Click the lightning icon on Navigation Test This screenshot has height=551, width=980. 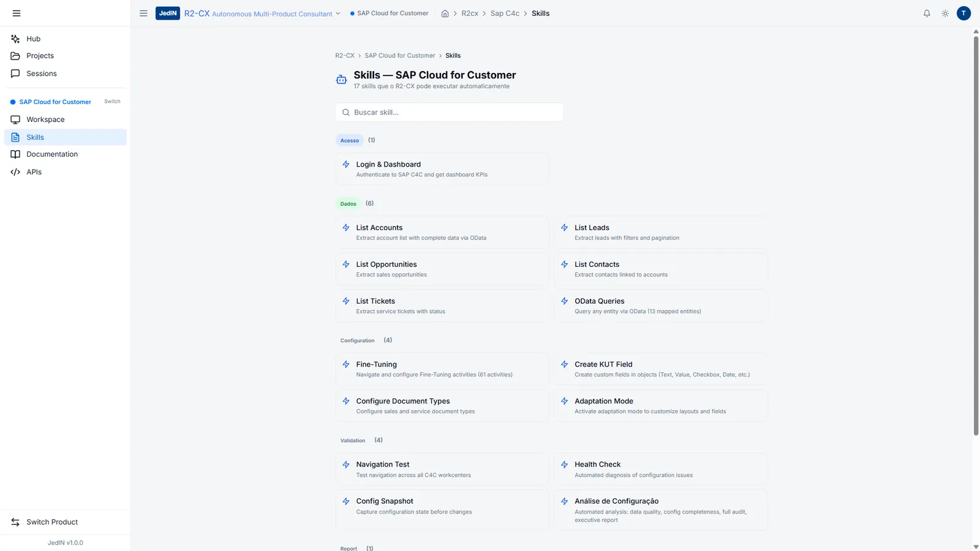tap(346, 465)
